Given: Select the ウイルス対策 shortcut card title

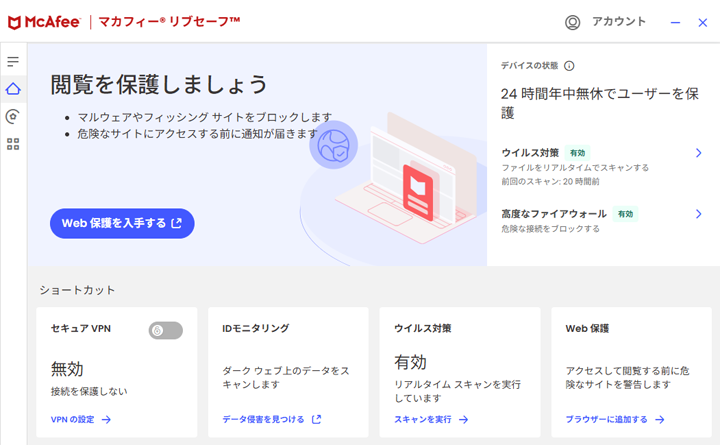Looking at the screenshot, I should pos(422,329).
